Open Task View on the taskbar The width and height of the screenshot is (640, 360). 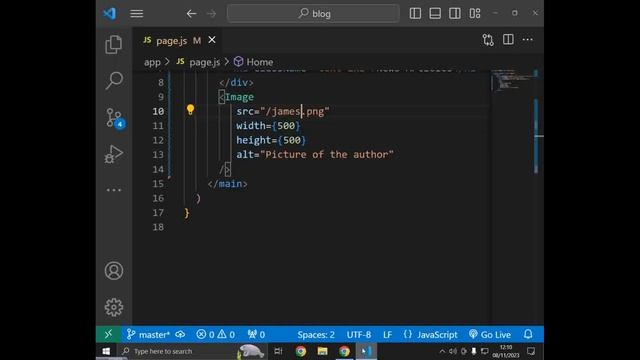[x=278, y=351]
